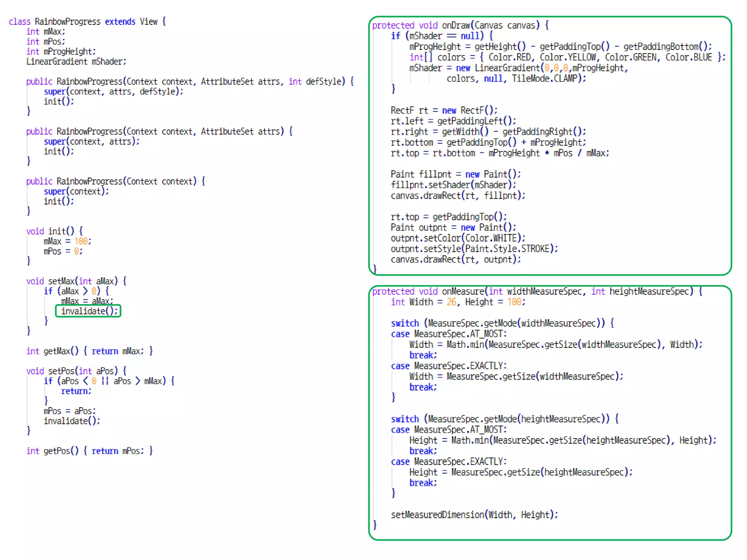Click the int getPos() method line

89,451
